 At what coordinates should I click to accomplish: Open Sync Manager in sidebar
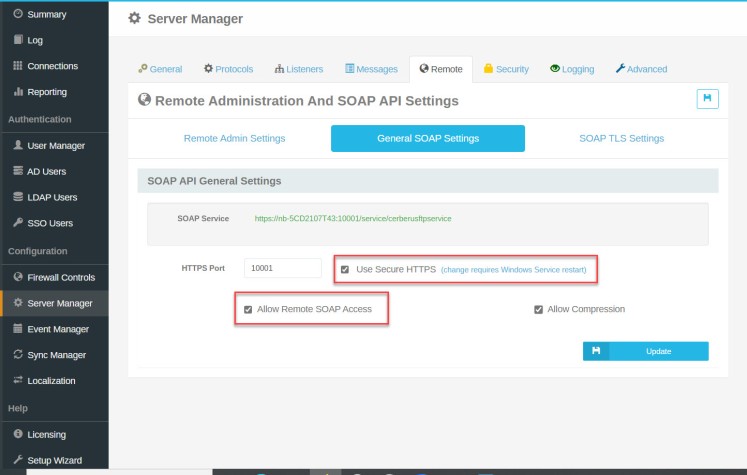click(56, 355)
